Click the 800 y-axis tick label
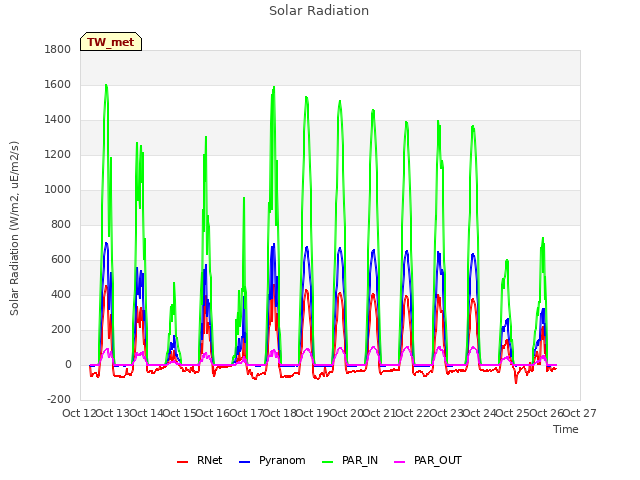The height and width of the screenshot is (480, 640). [61, 224]
